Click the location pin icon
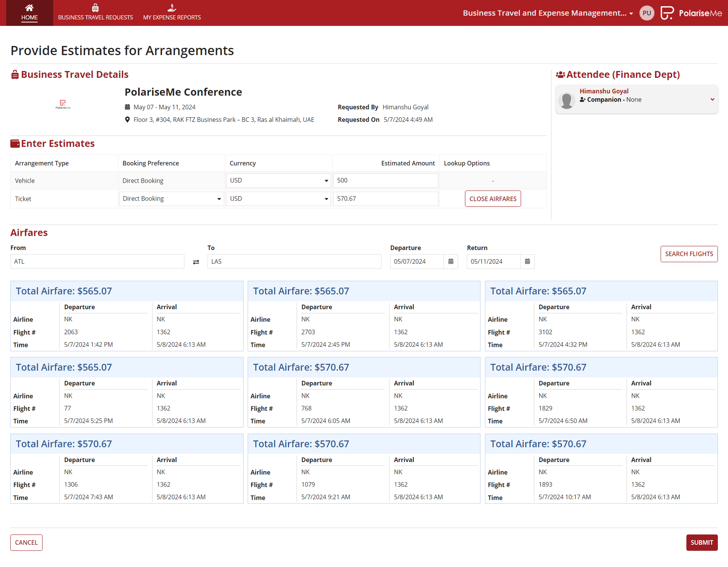 coord(127,120)
